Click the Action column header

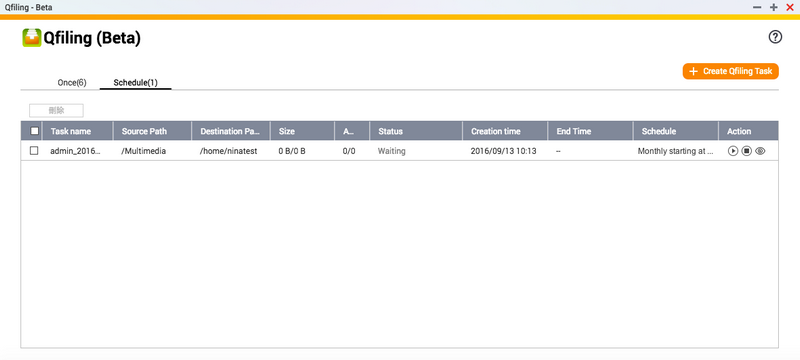click(748, 131)
